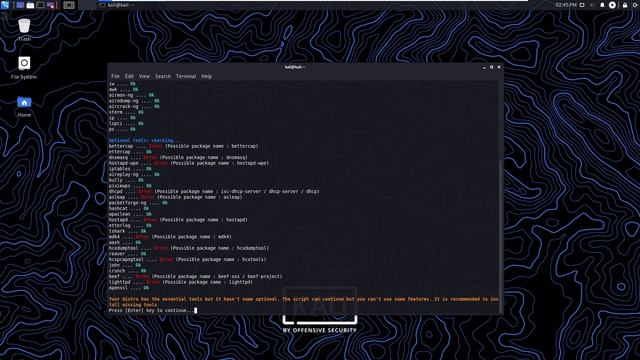640x360 pixels.
Task: Close the terminal window
Action: (499, 67)
